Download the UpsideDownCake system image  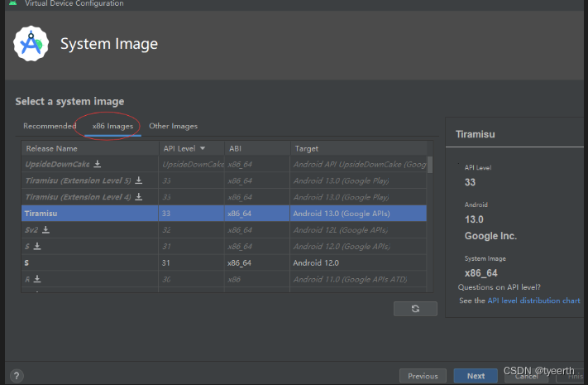coord(97,164)
